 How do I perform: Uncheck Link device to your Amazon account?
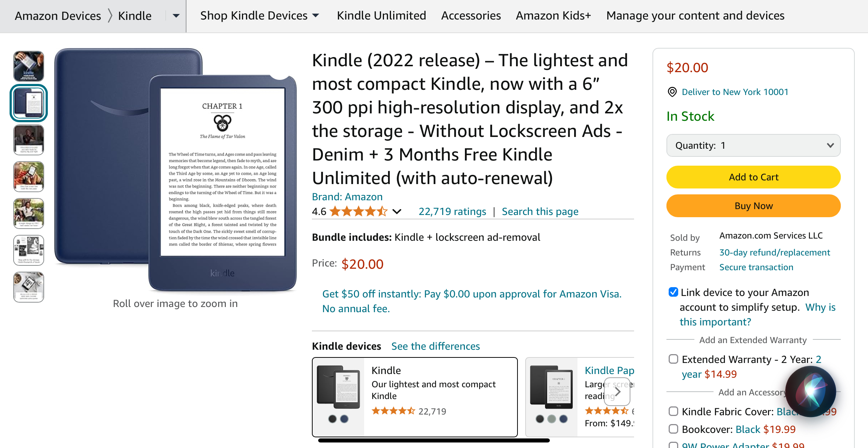[673, 292]
